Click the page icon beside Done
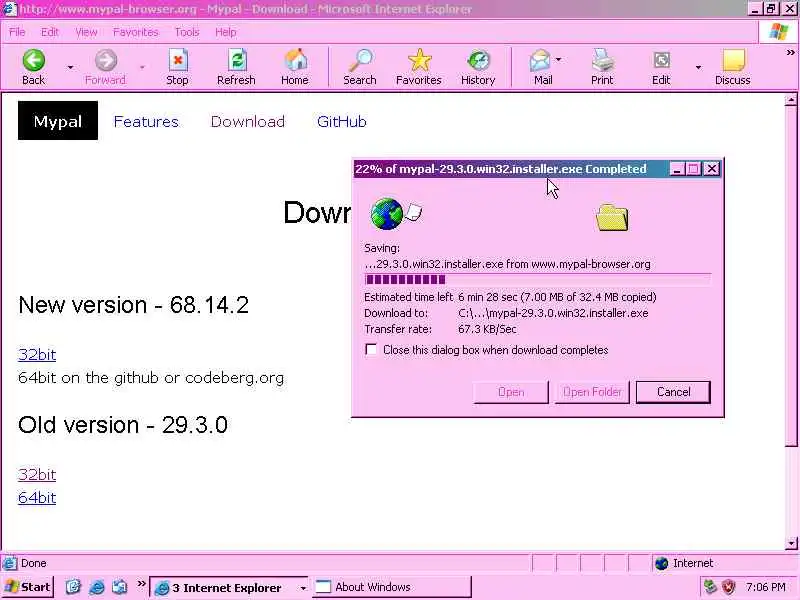800x600 pixels. [9, 563]
